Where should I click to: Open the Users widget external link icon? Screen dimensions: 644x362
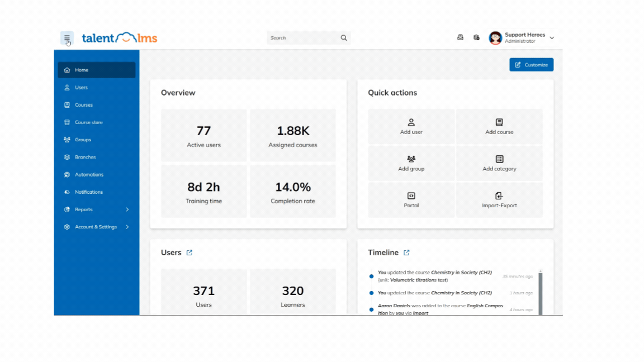[190, 253]
